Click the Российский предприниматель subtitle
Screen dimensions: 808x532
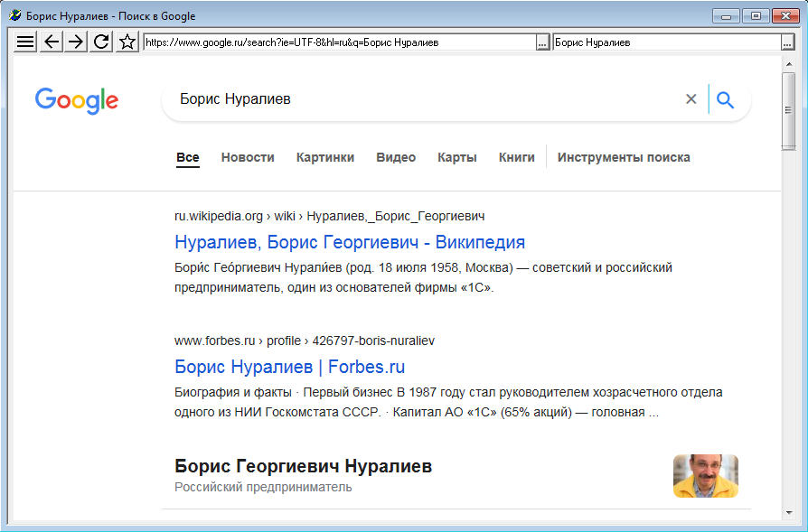tap(263, 487)
